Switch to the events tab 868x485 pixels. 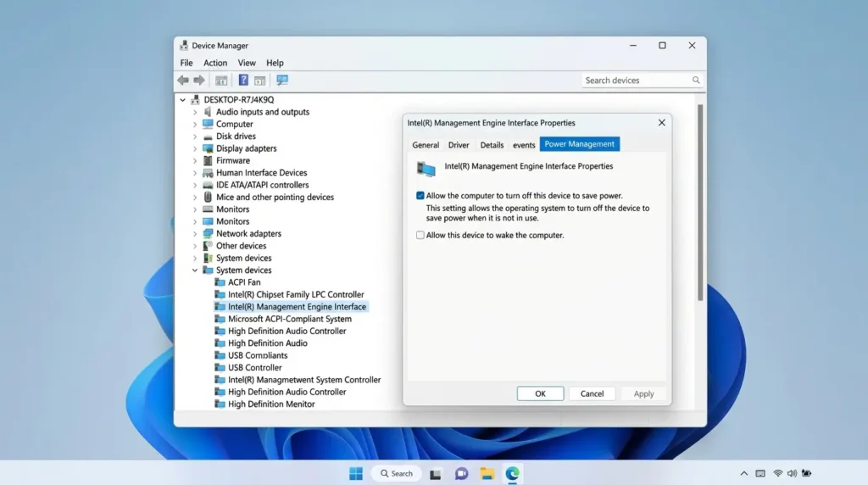524,145
